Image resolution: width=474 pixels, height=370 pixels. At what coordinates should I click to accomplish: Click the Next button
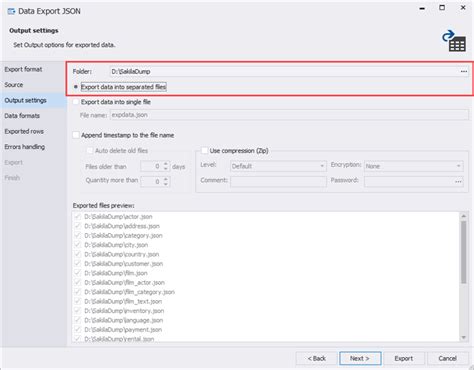click(360, 358)
